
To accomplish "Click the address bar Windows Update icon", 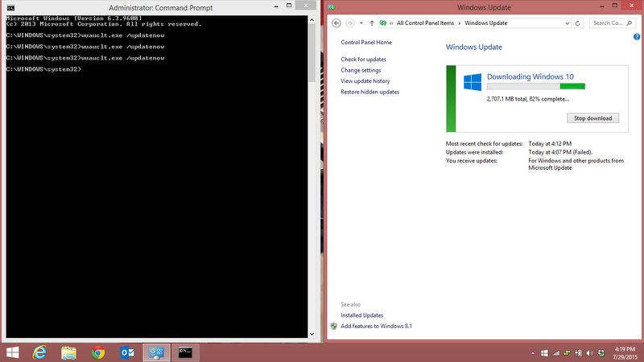I will coord(383,23).
